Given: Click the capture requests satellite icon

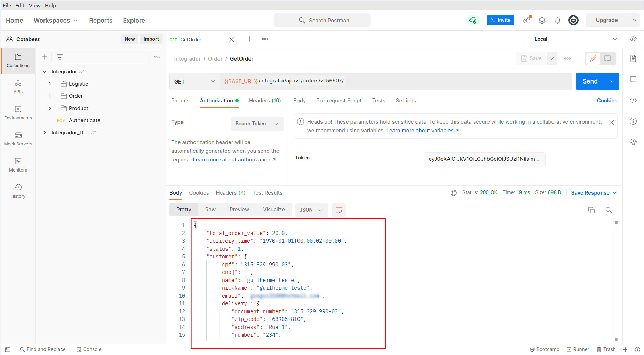Looking at the screenshot, I should [x=527, y=20].
